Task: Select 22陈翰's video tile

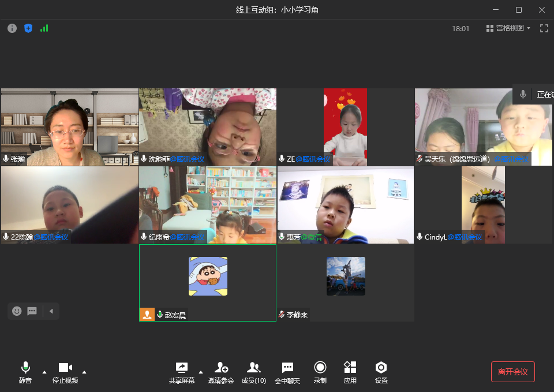Action: pyautogui.click(x=70, y=205)
